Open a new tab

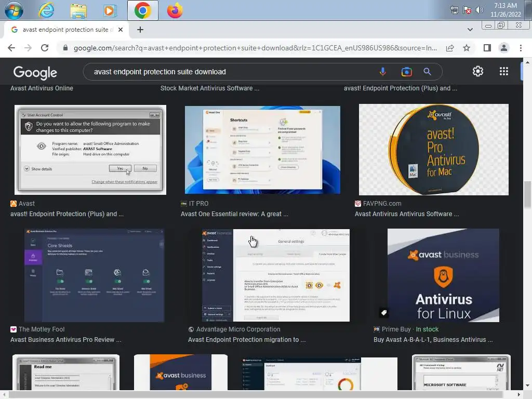pyautogui.click(x=140, y=30)
